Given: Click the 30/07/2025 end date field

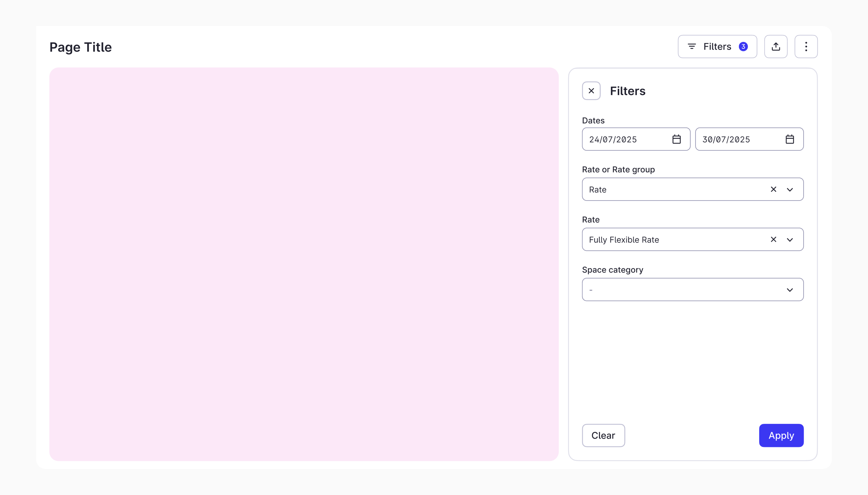Looking at the screenshot, I should (x=726, y=139).
